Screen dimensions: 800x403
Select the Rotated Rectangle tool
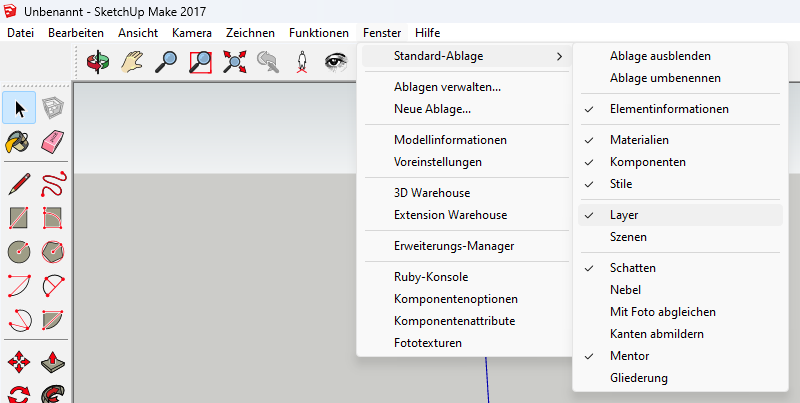point(53,218)
